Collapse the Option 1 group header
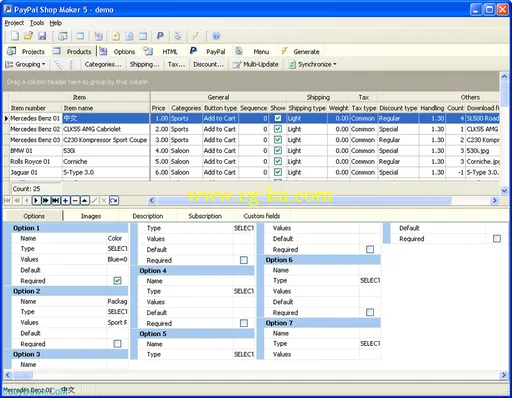This screenshot has height=398, width=512. (69, 228)
